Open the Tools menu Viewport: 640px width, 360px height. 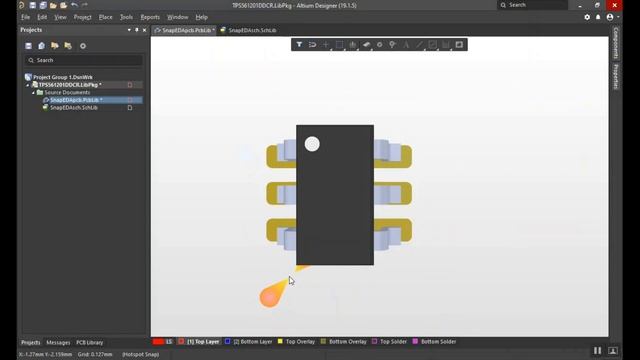click(126, 17)
